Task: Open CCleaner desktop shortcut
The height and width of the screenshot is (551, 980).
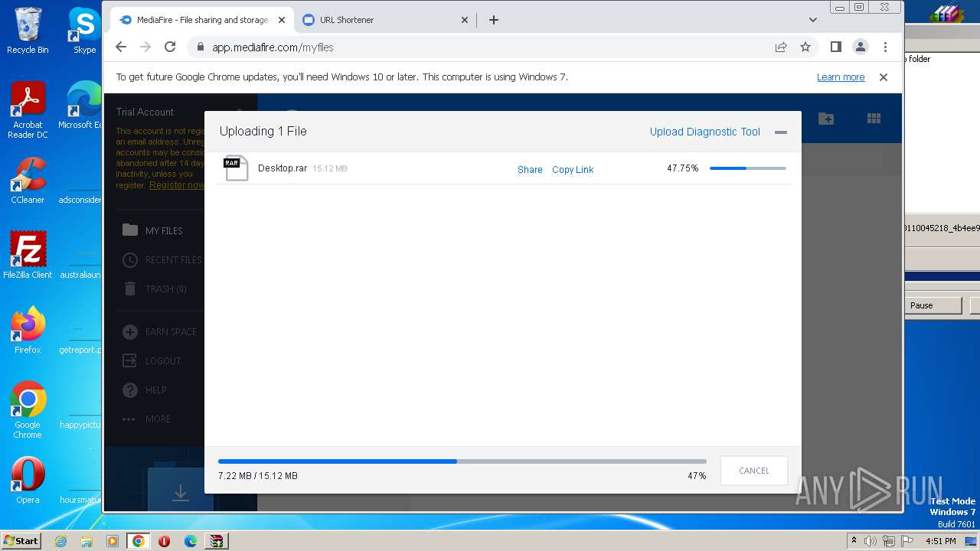Action: tap(28, 181)
